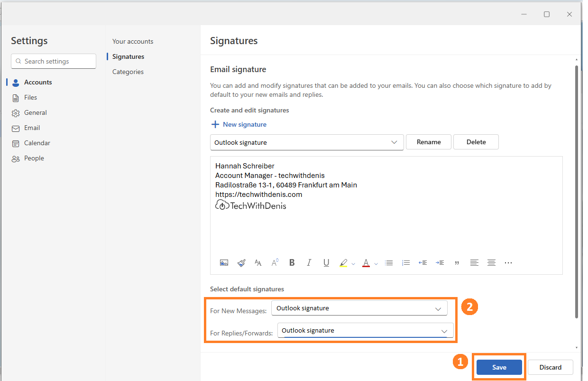Click the Account Manager - techwithdenis line
Image resolution: width=588 pixels, height=381 pixels.
pyautogui.click(x=270, y=176)
